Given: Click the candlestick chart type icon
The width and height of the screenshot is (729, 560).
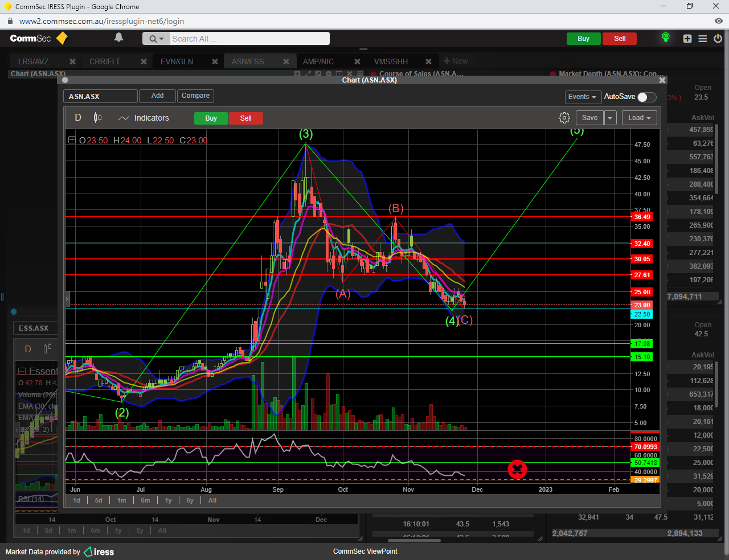Looking at the screenshot, I should [97, 118].
